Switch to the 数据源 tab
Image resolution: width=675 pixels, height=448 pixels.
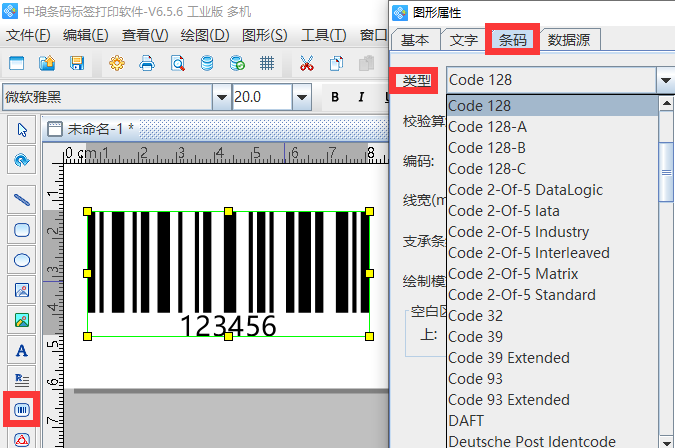(x=568, y=40)
